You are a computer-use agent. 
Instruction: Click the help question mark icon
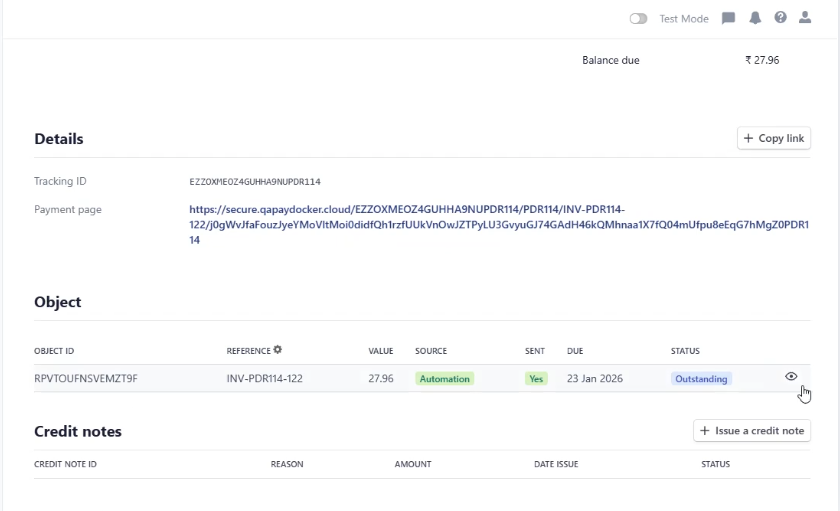coord(780,18)
